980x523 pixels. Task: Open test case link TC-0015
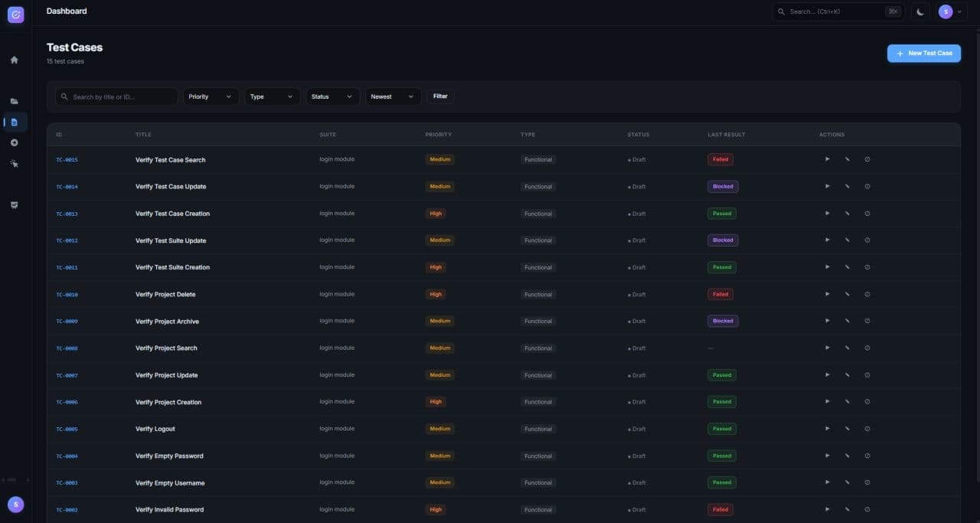tap(67, 160)
